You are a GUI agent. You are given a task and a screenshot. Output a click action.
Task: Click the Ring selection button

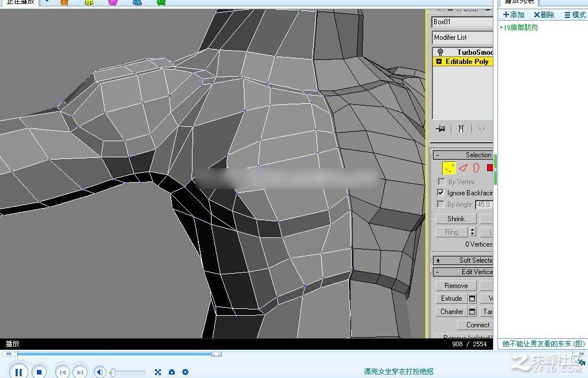pos(451,232)
